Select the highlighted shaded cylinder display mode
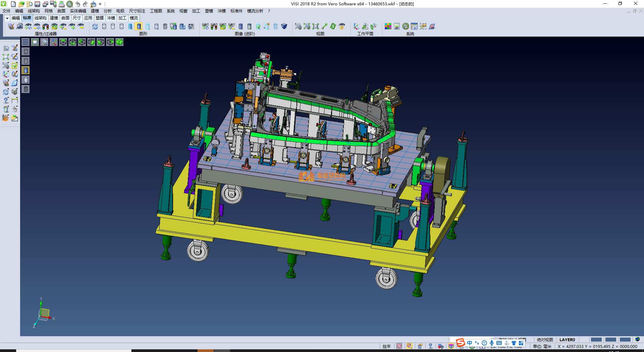644x352 pixels. pos(139,27)
